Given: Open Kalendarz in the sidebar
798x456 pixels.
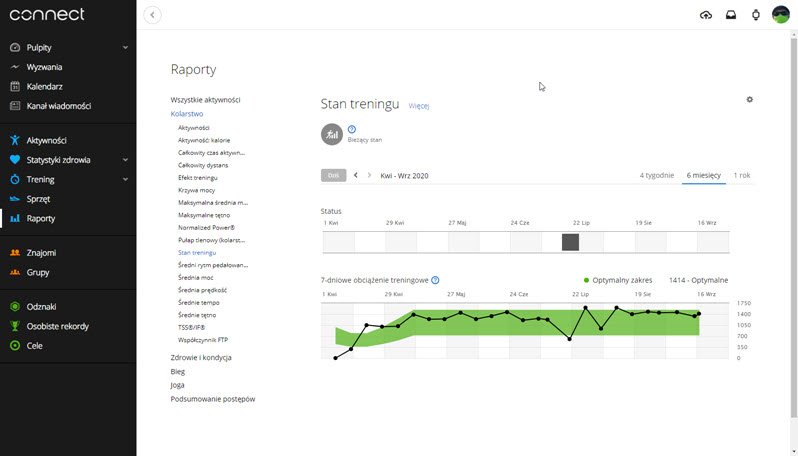Looking at the screenshot, I should (44, 86).
